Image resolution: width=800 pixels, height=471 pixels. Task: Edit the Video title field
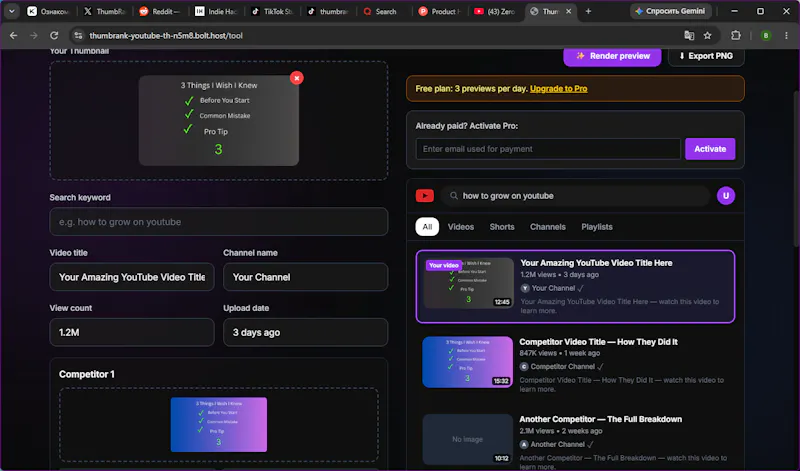point(132,277)
